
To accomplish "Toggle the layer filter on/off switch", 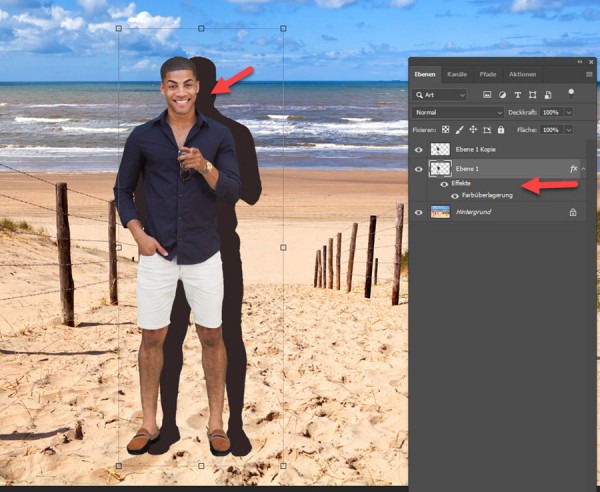I will [x=572, y=92].
